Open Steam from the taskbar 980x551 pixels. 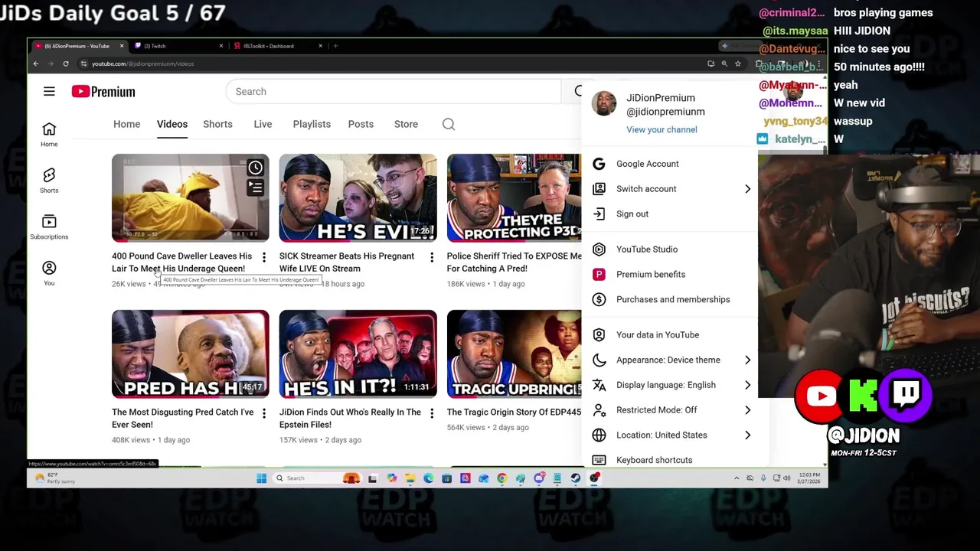pos(576,478)
